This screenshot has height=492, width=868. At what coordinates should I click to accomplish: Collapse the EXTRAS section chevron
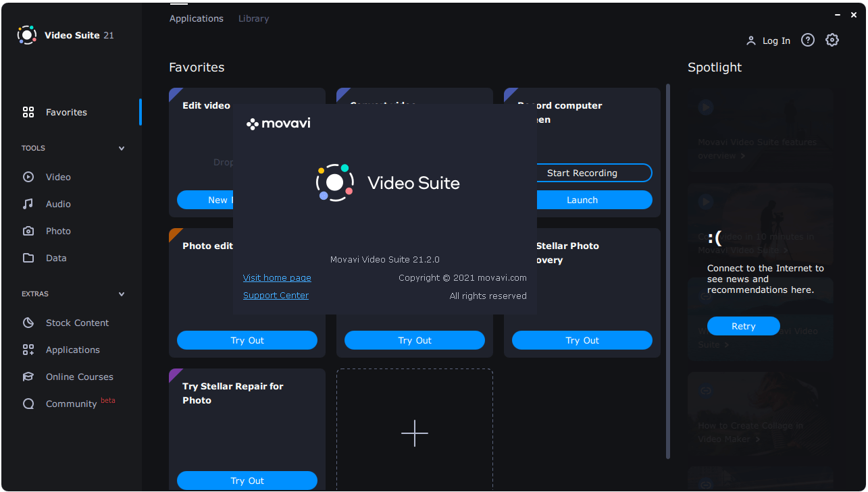(x=122, y=294)
